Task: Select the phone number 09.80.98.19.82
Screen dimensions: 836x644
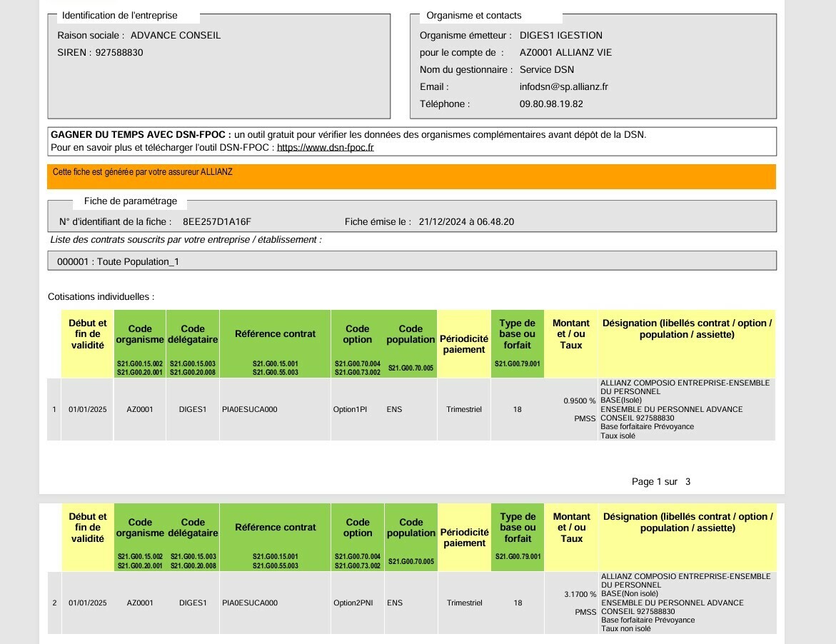Action: coord(551,104)
